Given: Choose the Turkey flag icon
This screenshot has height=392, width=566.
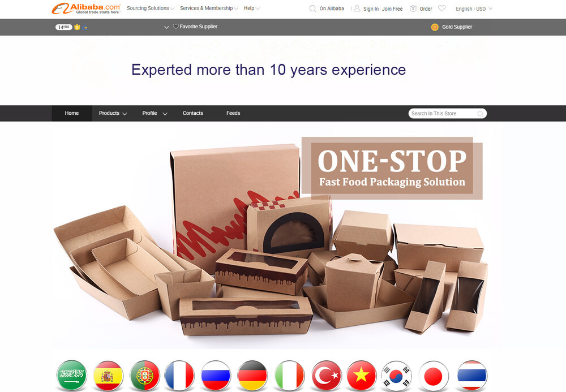Looking at the screenshot, I should point(327,376).
